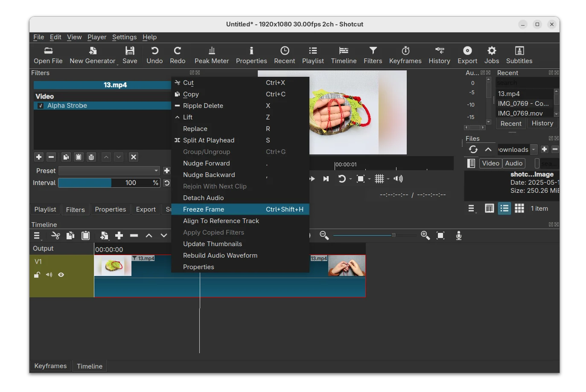Paste filters in Filters panel
586x392 pixels.
pyautogui.click(x=79, y=157)
